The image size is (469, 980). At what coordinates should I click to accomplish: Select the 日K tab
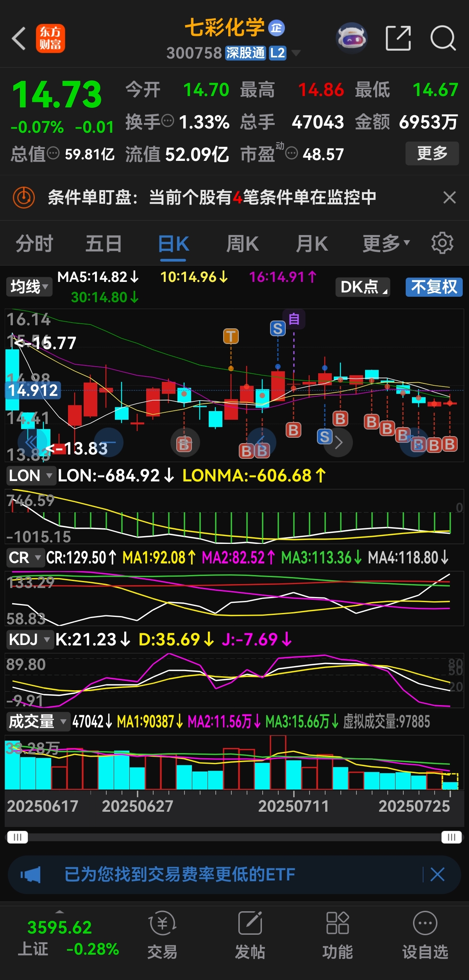tap(173, 244)
